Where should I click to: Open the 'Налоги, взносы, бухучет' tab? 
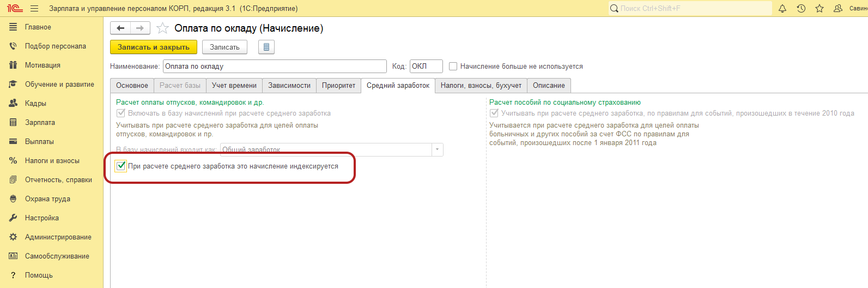click(x=481, y=86)
